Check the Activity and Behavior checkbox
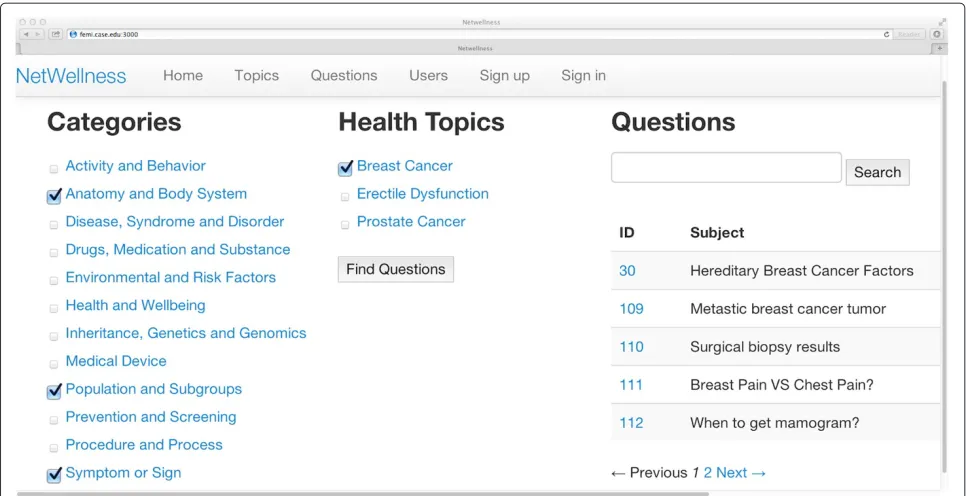966x496 pixels. tap(54, 169)
